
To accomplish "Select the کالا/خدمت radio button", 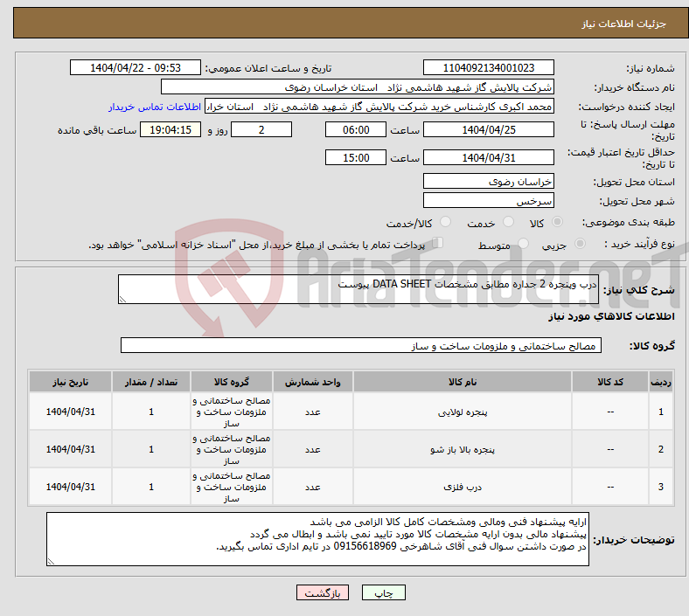I will click(x=445, y=222).
